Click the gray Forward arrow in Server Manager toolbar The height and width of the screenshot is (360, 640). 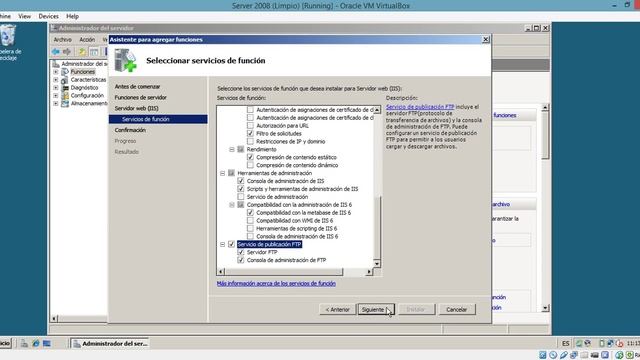click(x=67, y=52)
